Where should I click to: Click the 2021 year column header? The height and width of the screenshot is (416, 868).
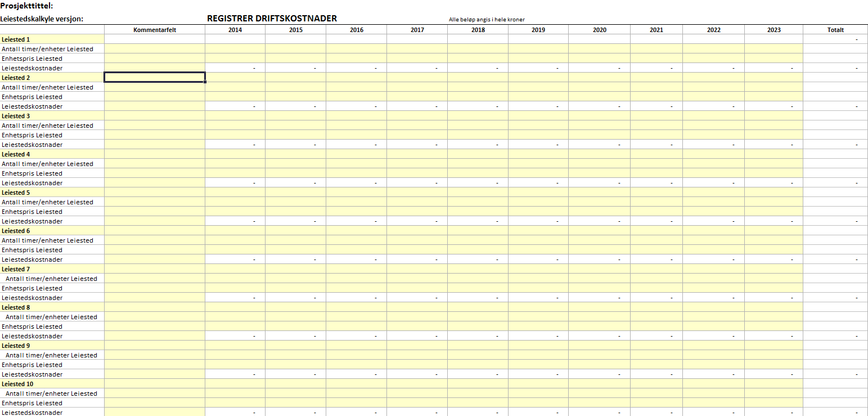(656, 30)
